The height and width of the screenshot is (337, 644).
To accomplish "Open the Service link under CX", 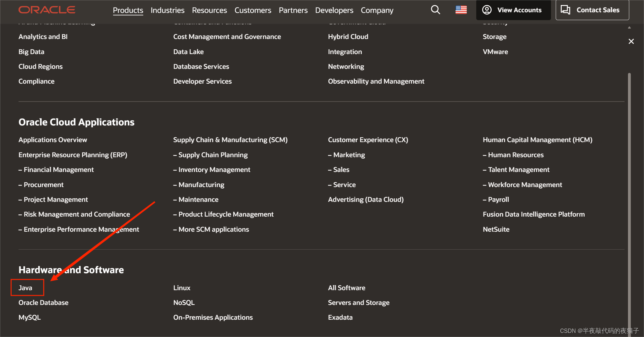I will click(x=342, y=185).
